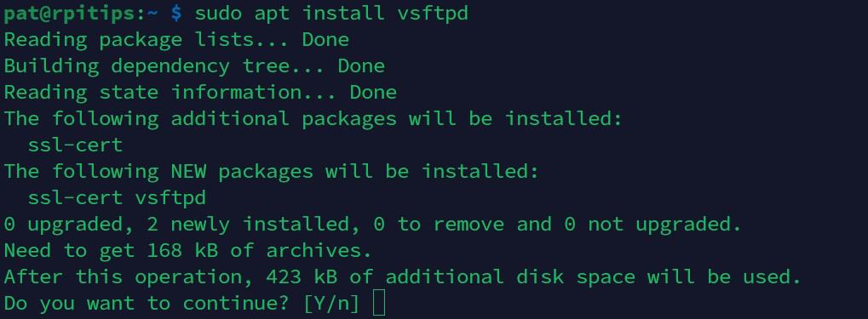Click the 'sudo' command word

coord(218,14)
